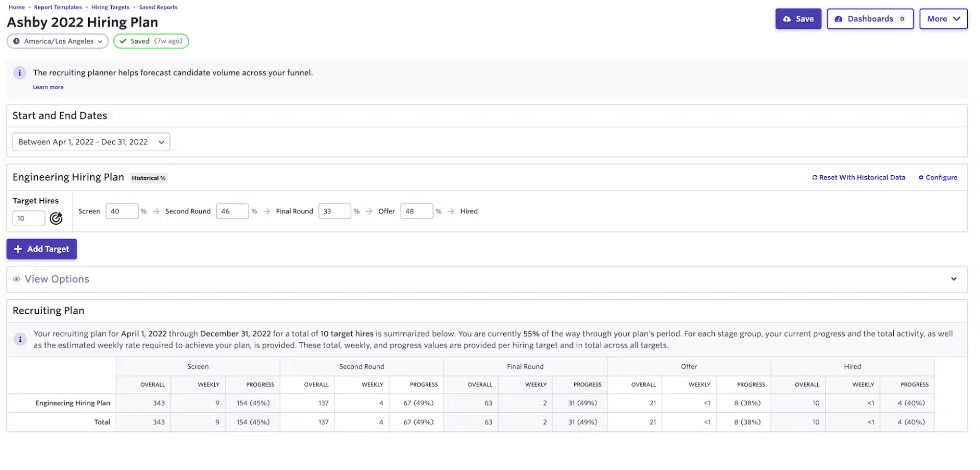Click the 154 (45%) Screen progress cell
This screenshot has width=980, height=470.
point(253,403)
